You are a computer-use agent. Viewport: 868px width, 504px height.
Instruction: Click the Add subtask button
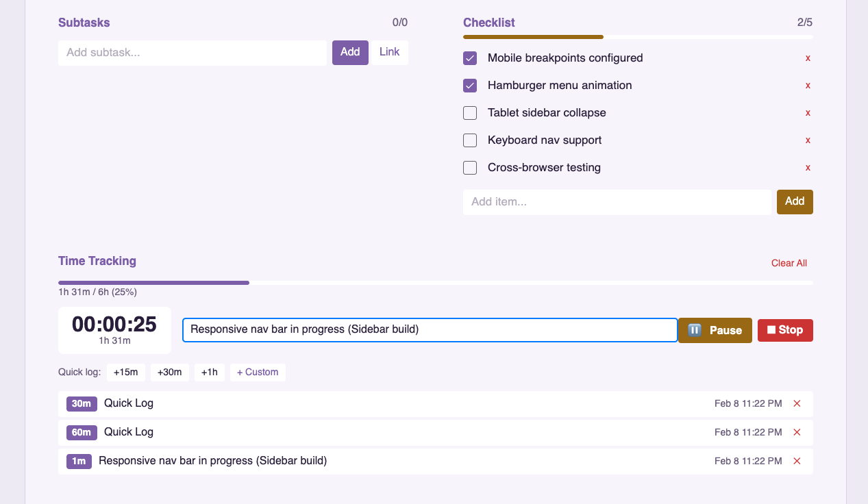[350, 52]
